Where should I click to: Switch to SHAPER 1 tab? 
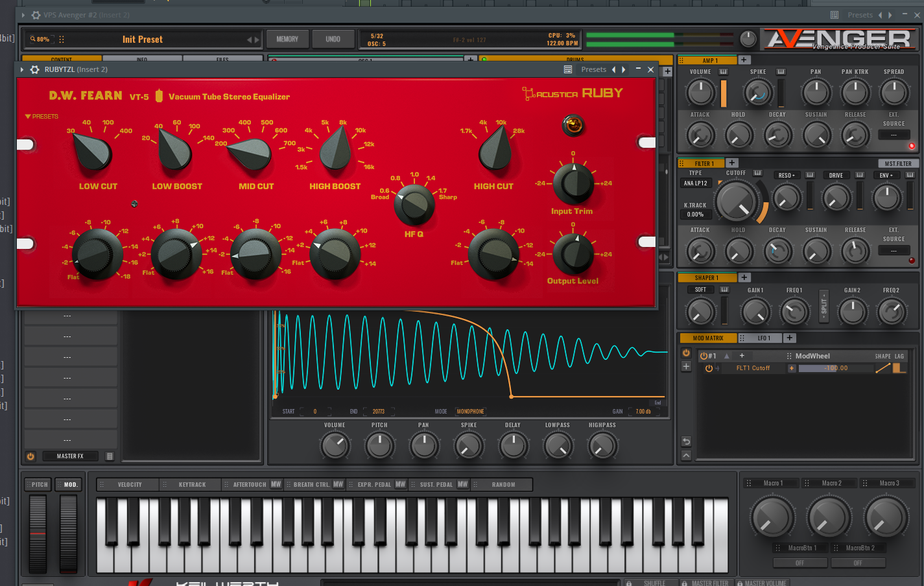point(707,277)
